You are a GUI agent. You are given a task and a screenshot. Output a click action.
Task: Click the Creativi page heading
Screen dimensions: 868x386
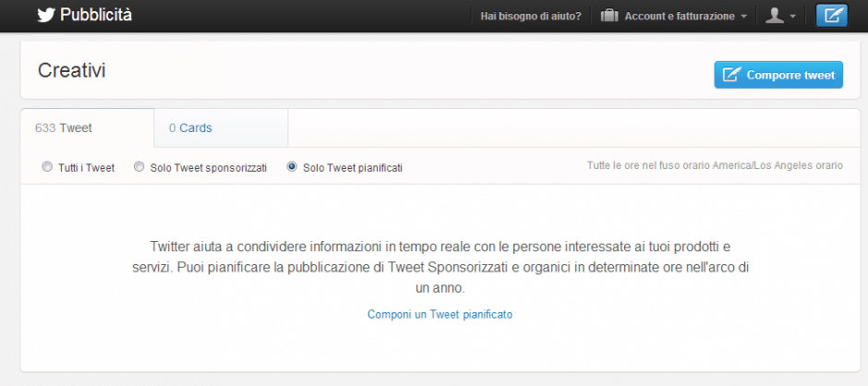tap(71, 70)
